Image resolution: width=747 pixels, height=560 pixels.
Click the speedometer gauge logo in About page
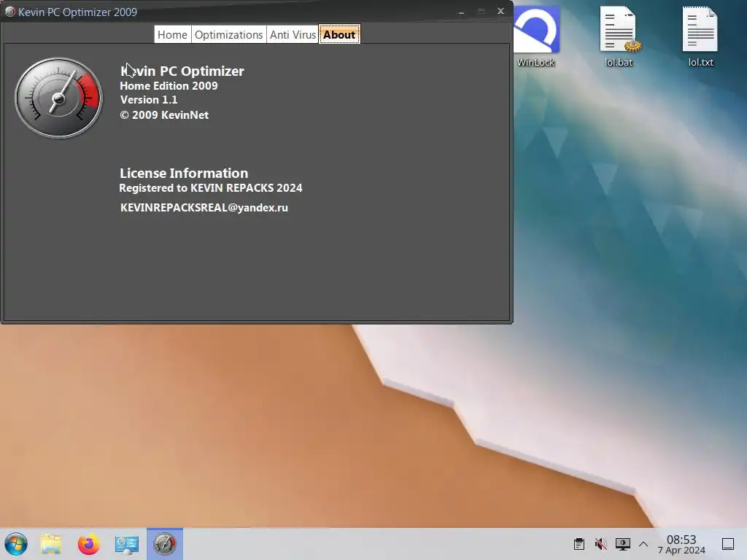58,98
